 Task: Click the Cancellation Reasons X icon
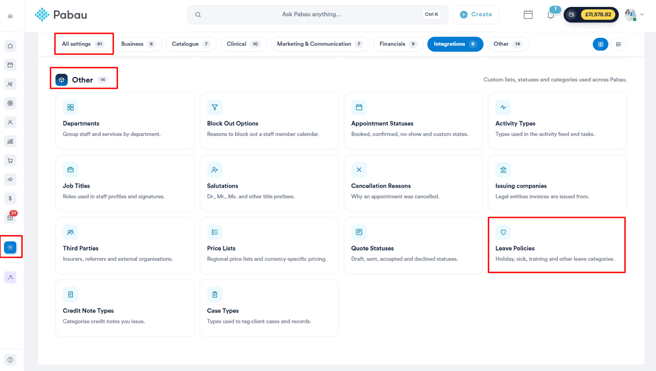pos(359,170)
